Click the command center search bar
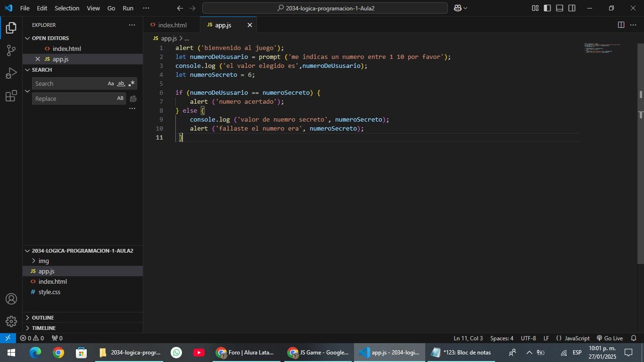 (x=325, y=8)
